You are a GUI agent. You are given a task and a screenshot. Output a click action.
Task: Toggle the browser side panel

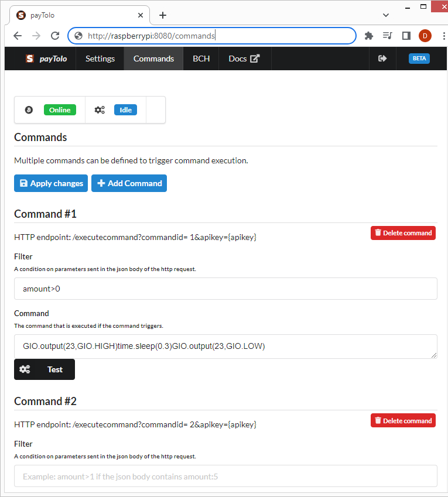[x=406, y=36]
